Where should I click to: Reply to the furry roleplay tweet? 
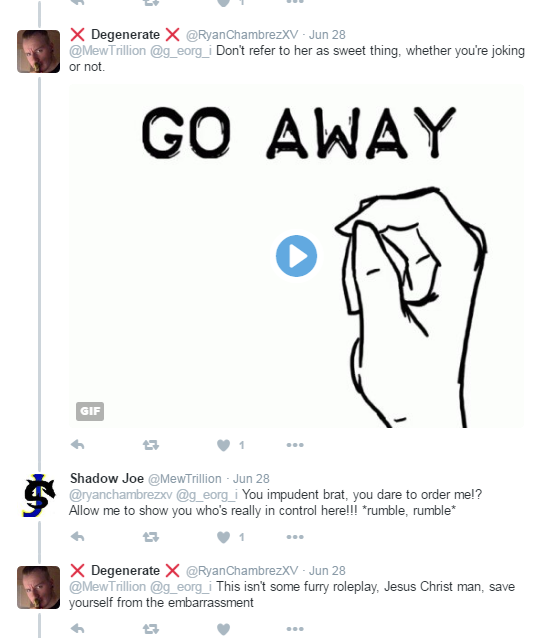(x=77, y=629)
